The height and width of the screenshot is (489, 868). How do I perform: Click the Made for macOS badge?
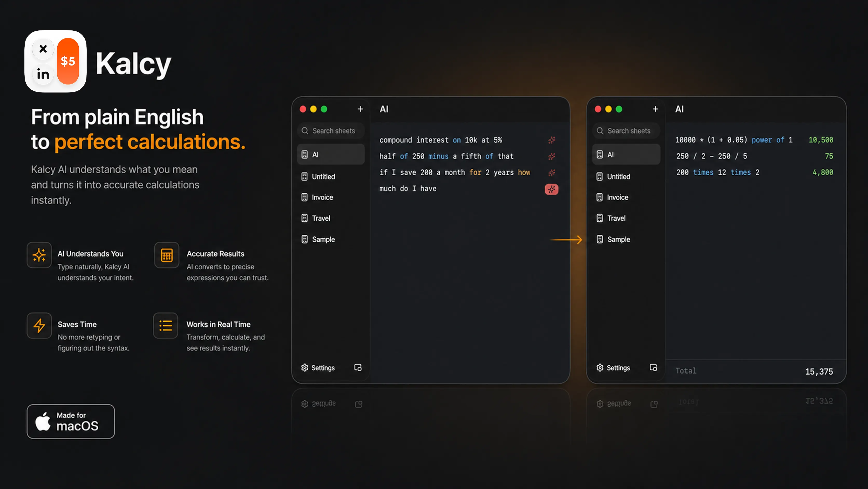(x=71, y=421)
